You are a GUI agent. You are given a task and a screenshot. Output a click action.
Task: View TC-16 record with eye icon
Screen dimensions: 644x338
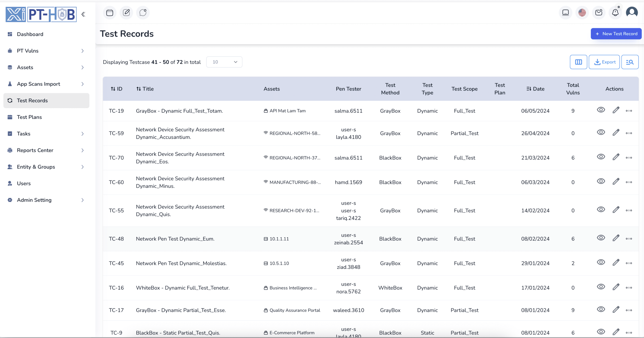pos(601,287)
